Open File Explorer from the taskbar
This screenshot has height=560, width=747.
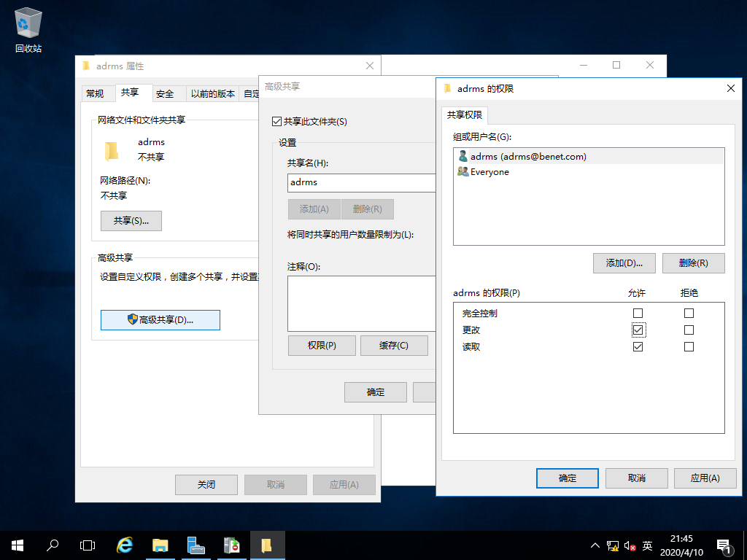[x=160, y=545]
